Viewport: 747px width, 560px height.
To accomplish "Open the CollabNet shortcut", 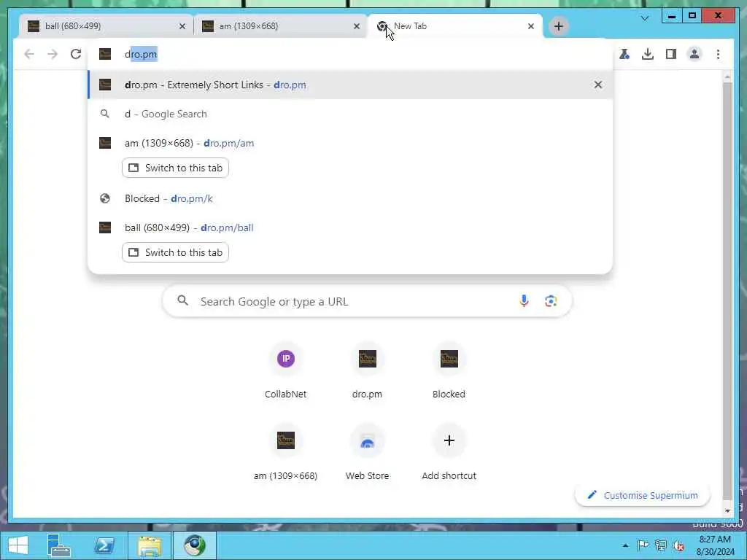I will click(x=286, y=370).
